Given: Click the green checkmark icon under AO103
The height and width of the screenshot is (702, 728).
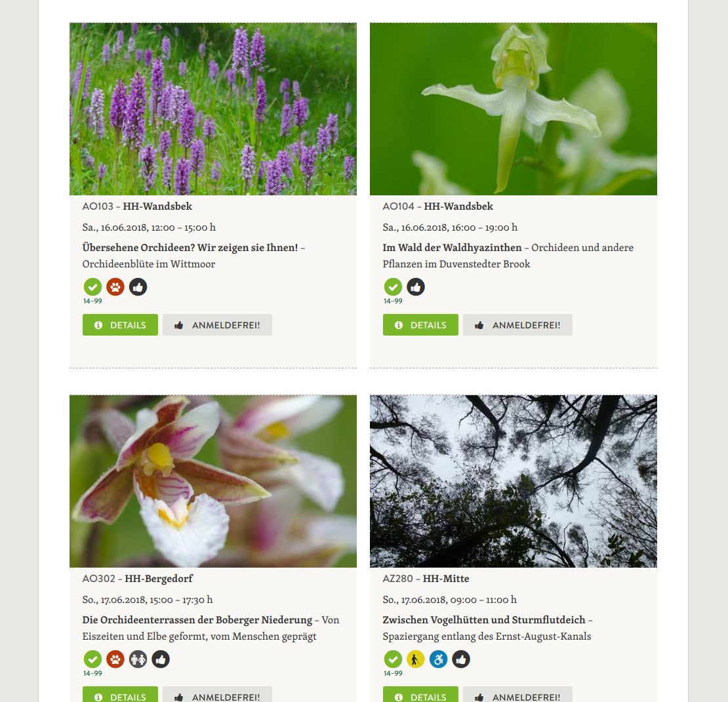Looking at the screenshot, I should (93, 286).
